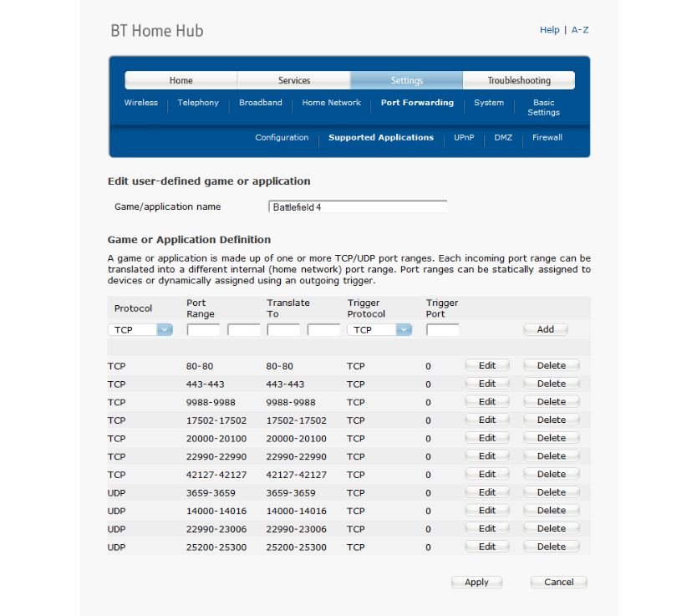Open Broadband settings

261,103
